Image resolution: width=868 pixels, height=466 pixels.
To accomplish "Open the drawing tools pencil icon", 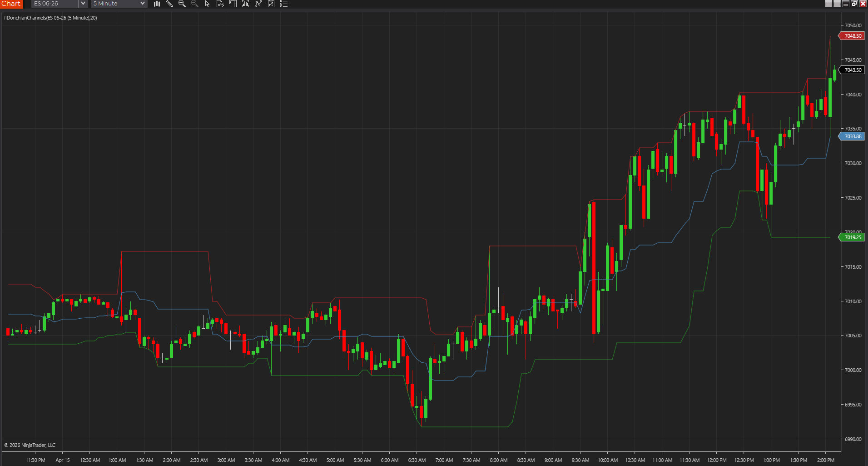I will (169, 4).
